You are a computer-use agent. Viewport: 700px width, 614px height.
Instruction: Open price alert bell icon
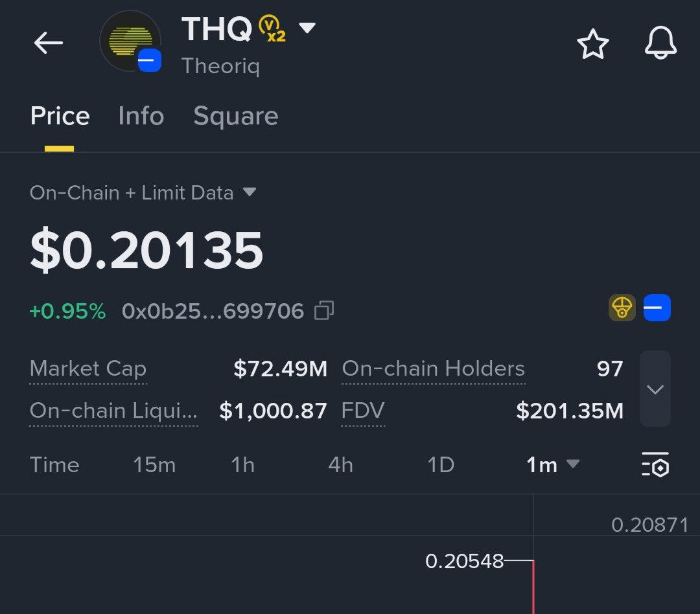(x=660, y=45)
